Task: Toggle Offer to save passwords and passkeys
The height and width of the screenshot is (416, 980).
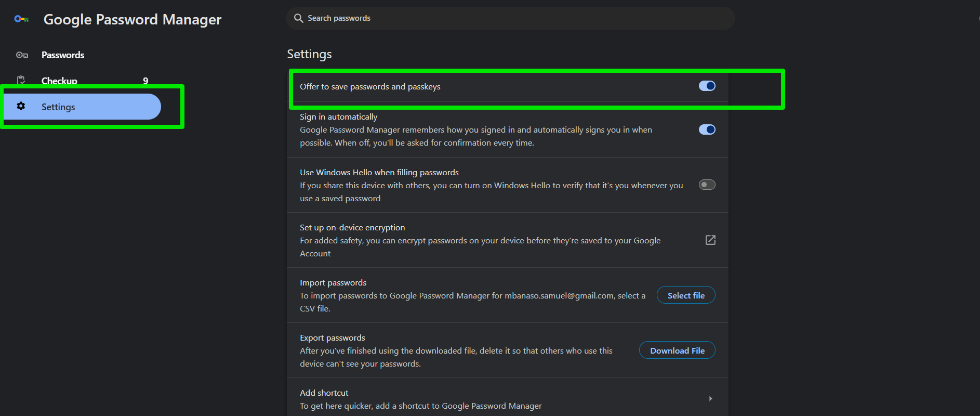Action: point(707,86)
